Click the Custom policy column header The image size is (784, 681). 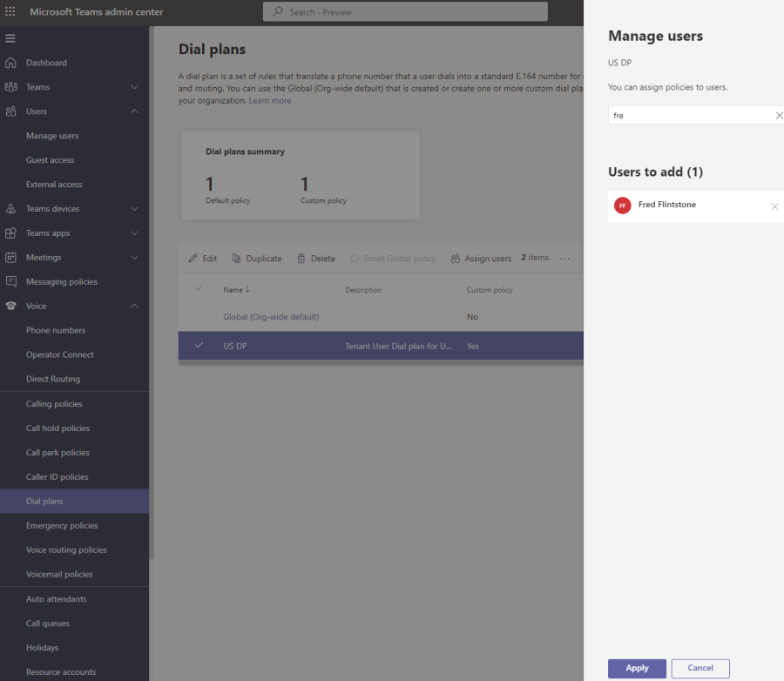[x=490, y=290]
